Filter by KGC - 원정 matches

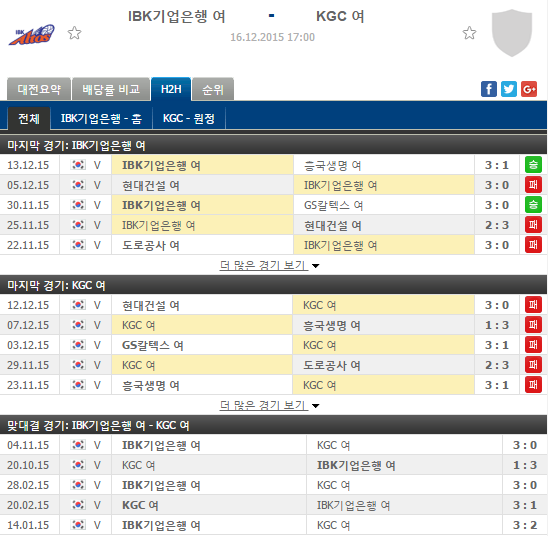click(189, 119)
